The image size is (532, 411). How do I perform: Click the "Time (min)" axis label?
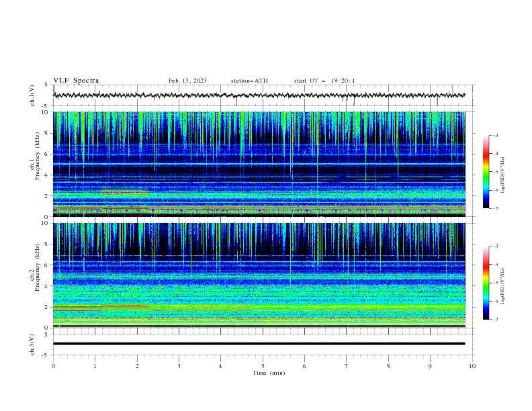(269, 373)
